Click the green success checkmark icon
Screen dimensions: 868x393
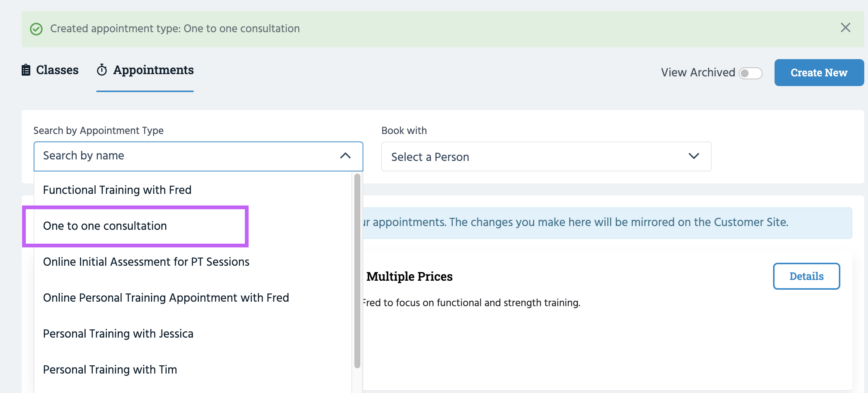[x=36, y=29]
